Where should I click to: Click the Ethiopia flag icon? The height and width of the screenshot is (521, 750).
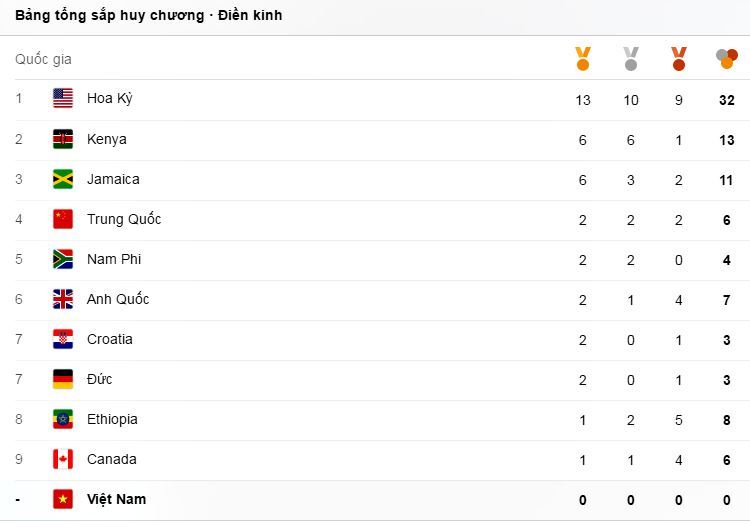pos(63,419)
